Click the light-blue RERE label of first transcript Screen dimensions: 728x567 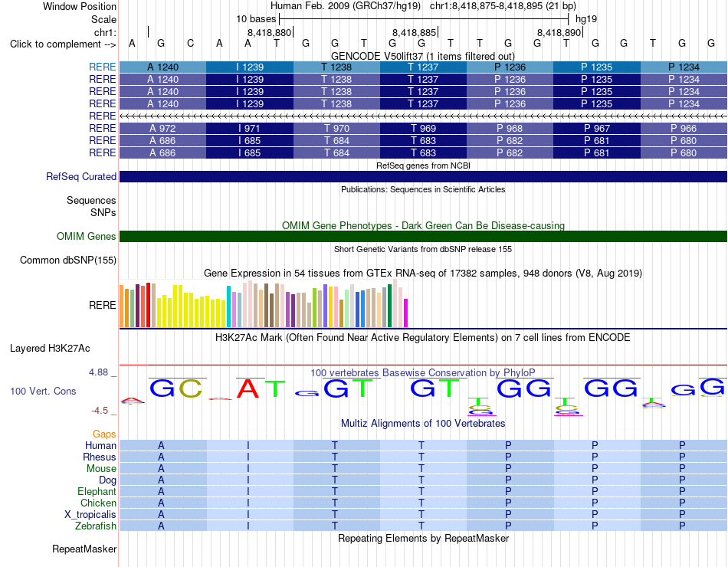[102, 67]
